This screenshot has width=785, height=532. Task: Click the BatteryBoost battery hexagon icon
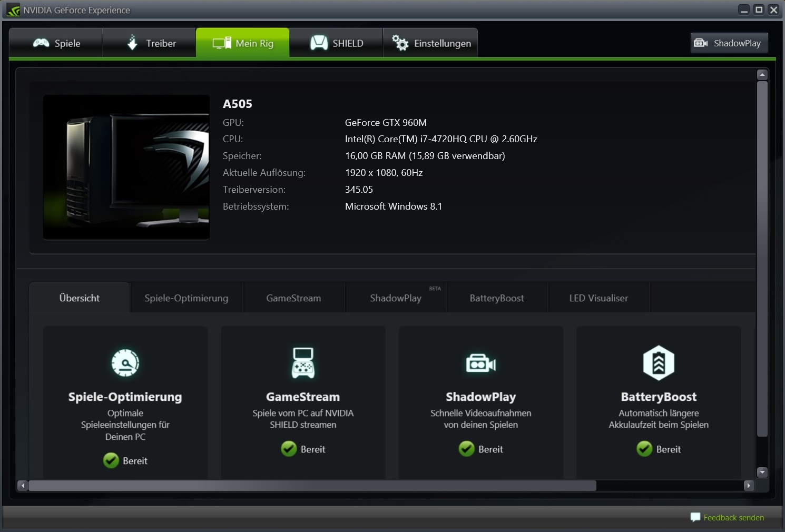click(x=659, y=362)
